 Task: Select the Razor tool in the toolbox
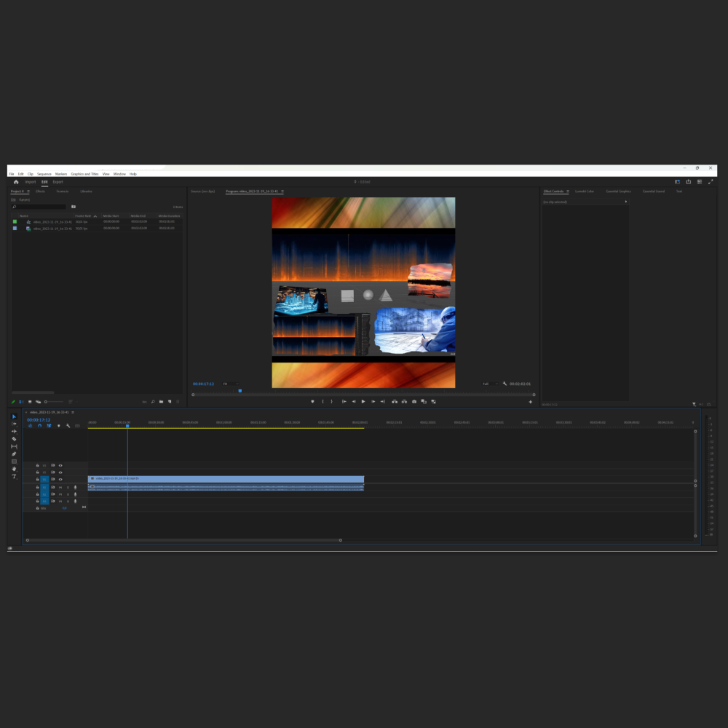(x=14, y=439)
